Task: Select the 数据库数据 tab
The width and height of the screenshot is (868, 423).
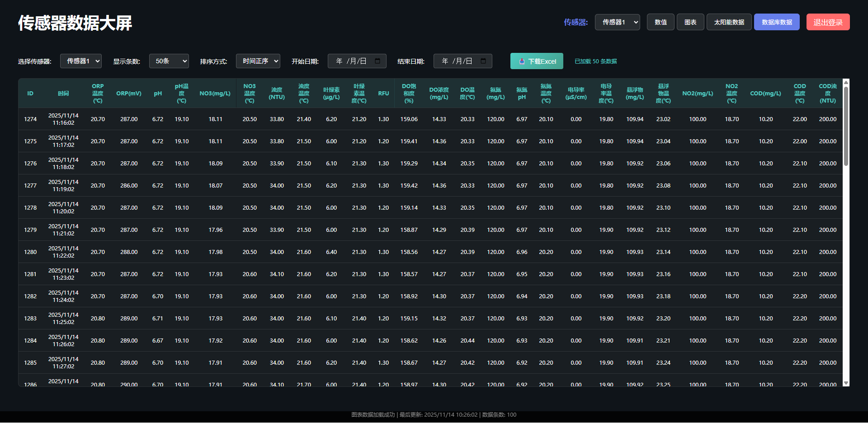Action: pyautogui.click(x=777, y=22)
